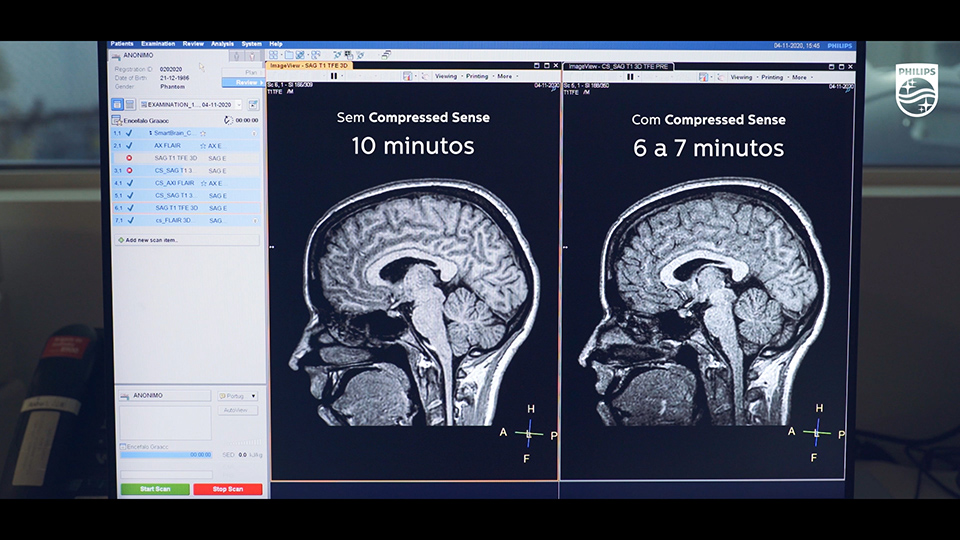
Task: Toggle the checkmark on the 6.1 SAG T1 TFE 3D scan
Action: click(x=129, y=208)
